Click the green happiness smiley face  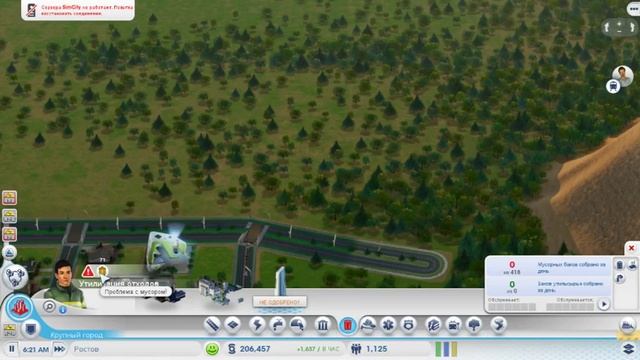[x=212, y=349]
